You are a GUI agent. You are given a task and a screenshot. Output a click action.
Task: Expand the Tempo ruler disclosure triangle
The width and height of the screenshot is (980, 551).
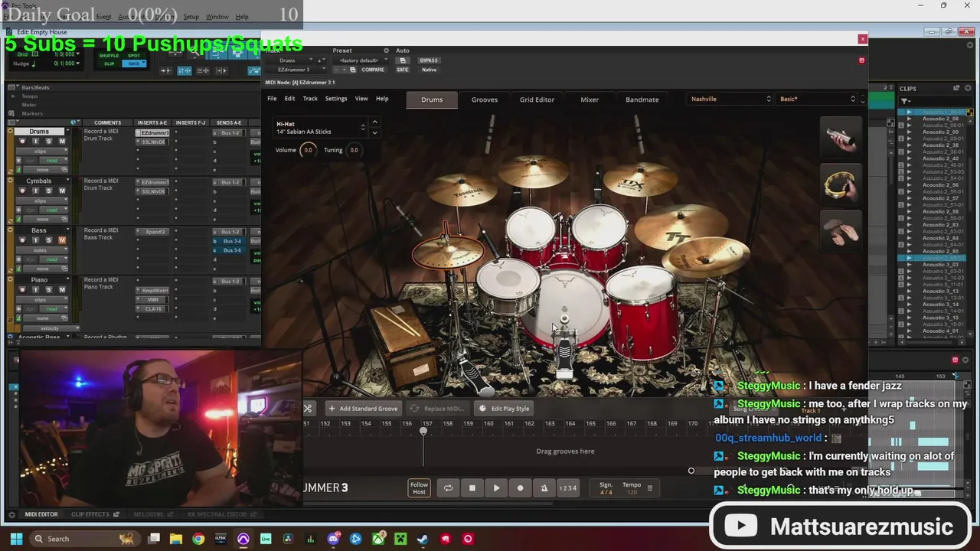[x=13, y=96]
